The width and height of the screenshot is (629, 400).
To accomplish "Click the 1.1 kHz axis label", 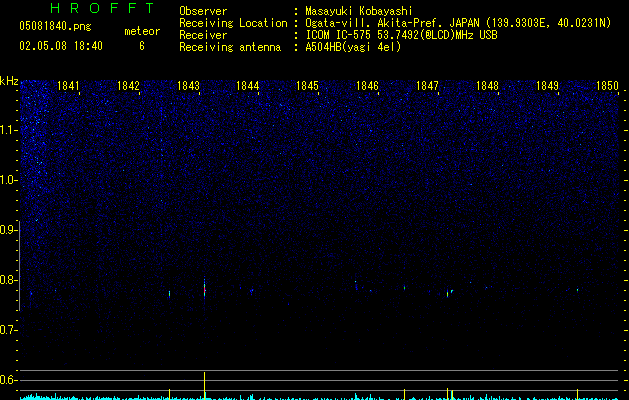I will [9, 130].
